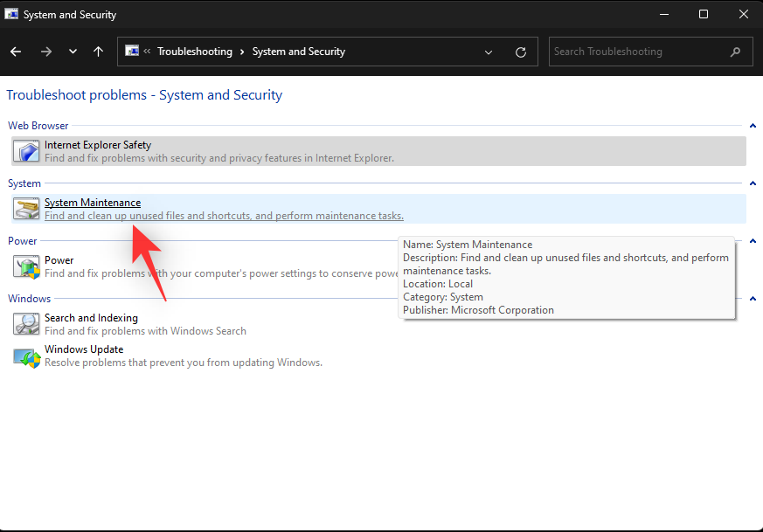Open the System Maintenance link
The height and width of the screenshot is (532, 763).
pos(93,203)
